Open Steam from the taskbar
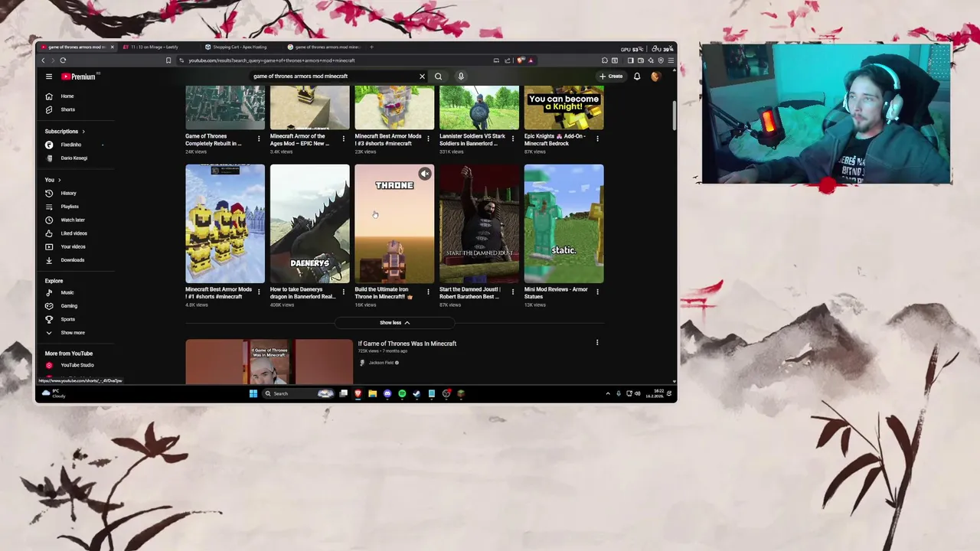The width and height of the screenshot is (980, 551). [x=416, y=393]
